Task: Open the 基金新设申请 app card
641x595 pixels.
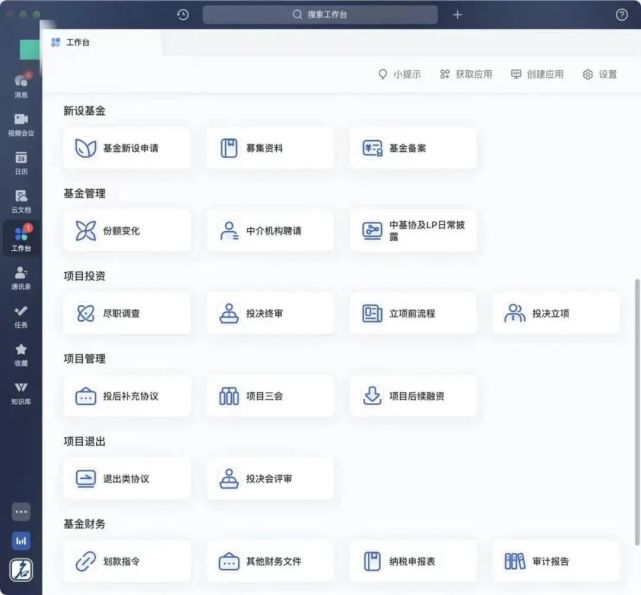Action: coord(127,148)
